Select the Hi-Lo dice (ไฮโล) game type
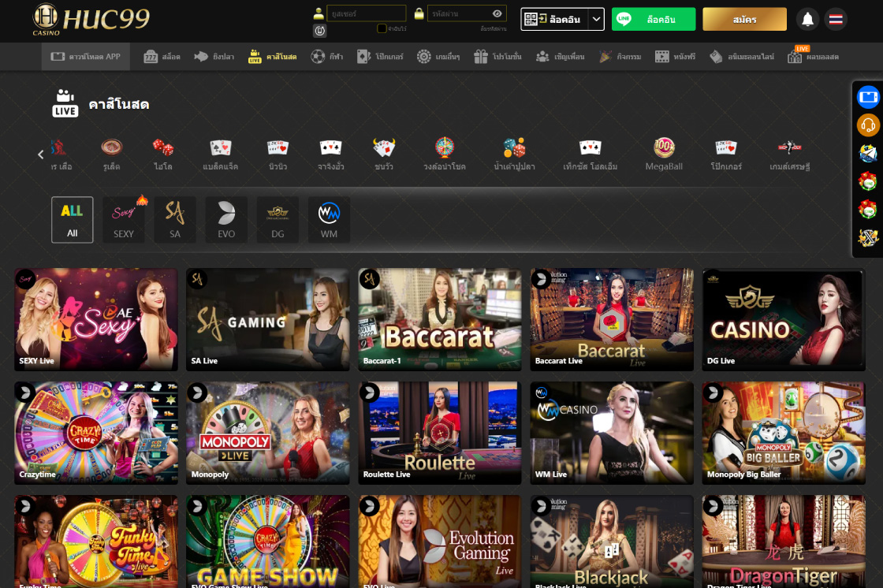Viewport: 883px width, 588px height. point(163,154)
